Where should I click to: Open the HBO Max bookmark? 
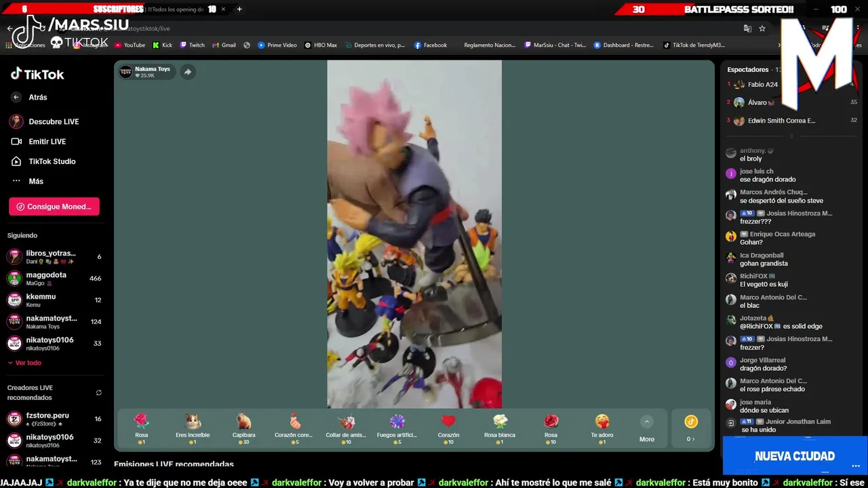pyautogui.click(x=321, y=45)
